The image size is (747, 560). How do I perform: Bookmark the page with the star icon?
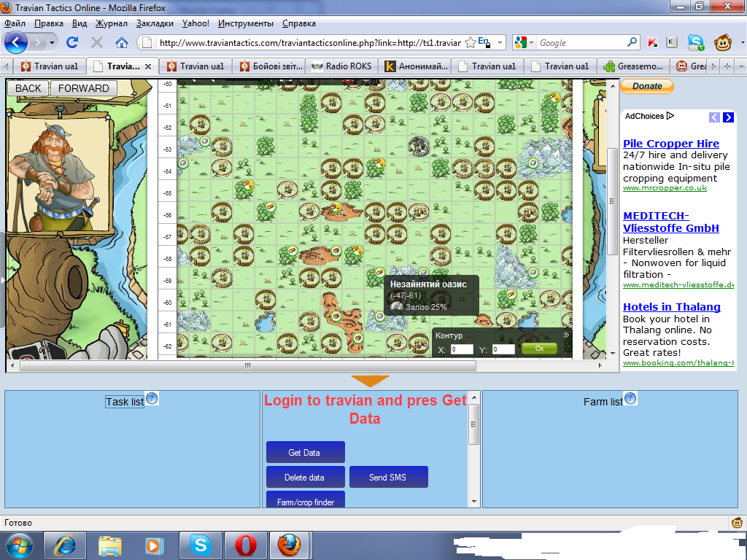tap(471, 42)
